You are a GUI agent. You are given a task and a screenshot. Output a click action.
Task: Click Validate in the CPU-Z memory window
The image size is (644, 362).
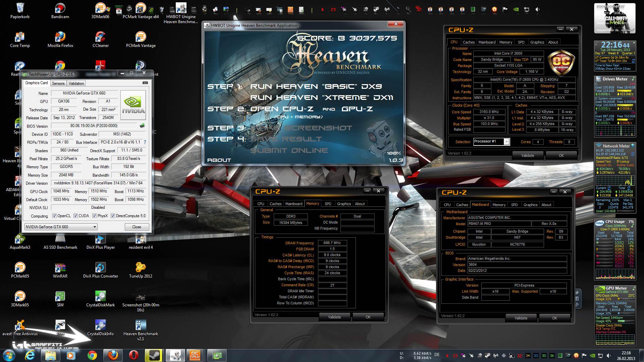pyautogui.click(x=334, y=317)
